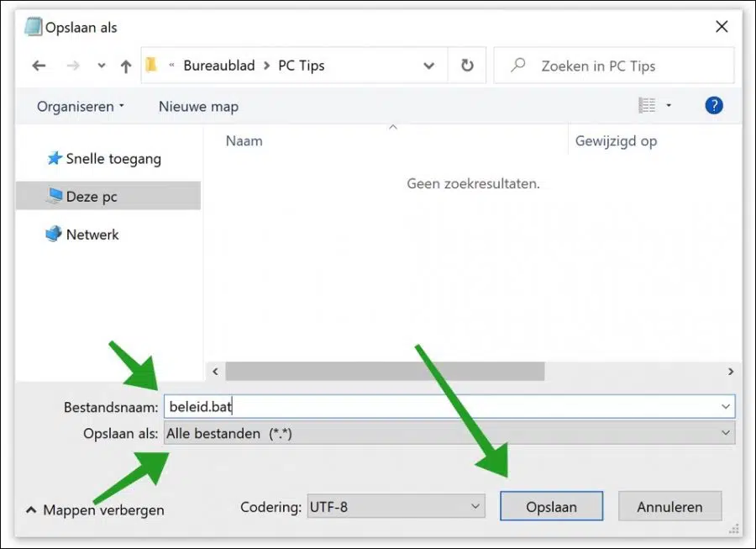Change view layout icon

[x=647, y=105]
